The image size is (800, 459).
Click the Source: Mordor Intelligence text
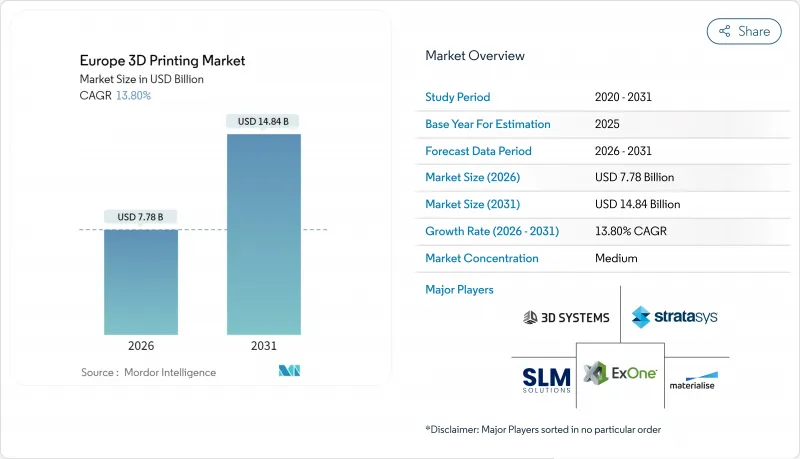point(148,372)
